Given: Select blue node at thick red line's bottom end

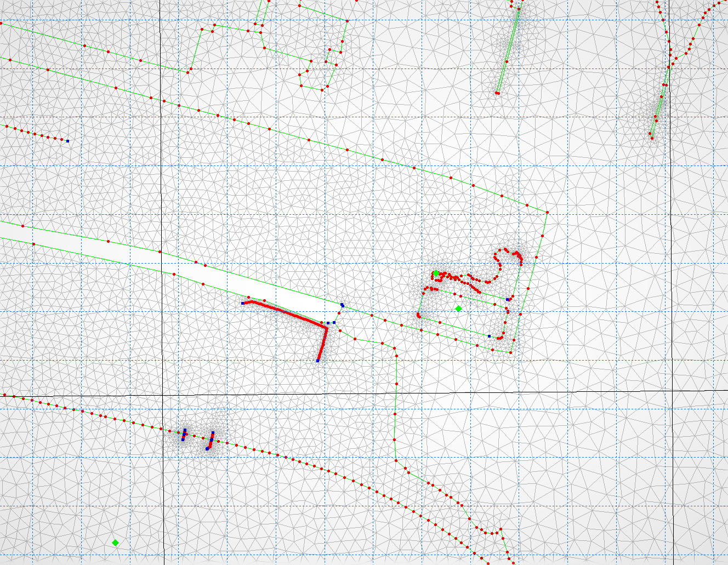Looking at the screenshot, I should click(318, 361).
